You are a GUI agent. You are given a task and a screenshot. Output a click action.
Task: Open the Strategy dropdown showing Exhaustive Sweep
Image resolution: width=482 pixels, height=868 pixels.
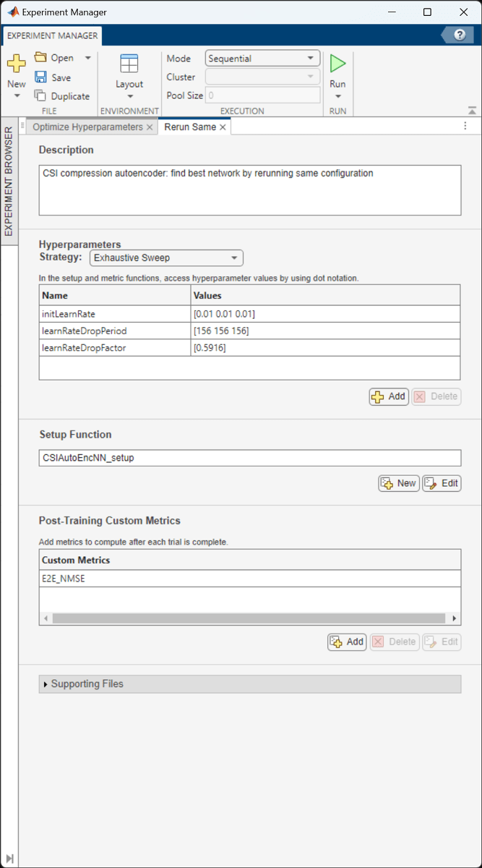coord(166,258)
